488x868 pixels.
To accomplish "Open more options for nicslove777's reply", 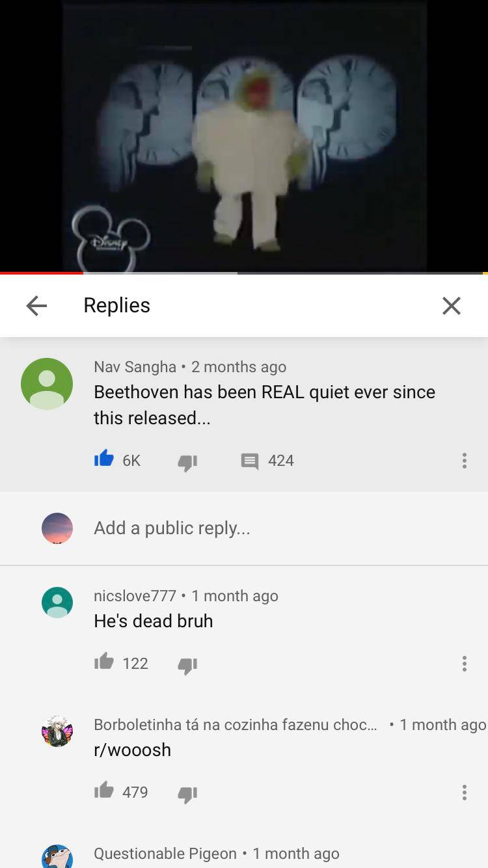I will coord(464,664).
